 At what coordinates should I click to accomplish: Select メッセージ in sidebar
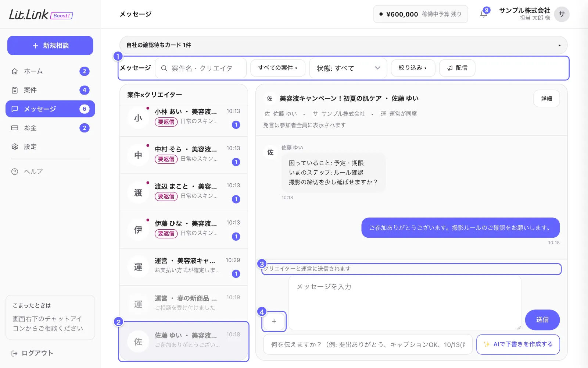pos(50,109)
